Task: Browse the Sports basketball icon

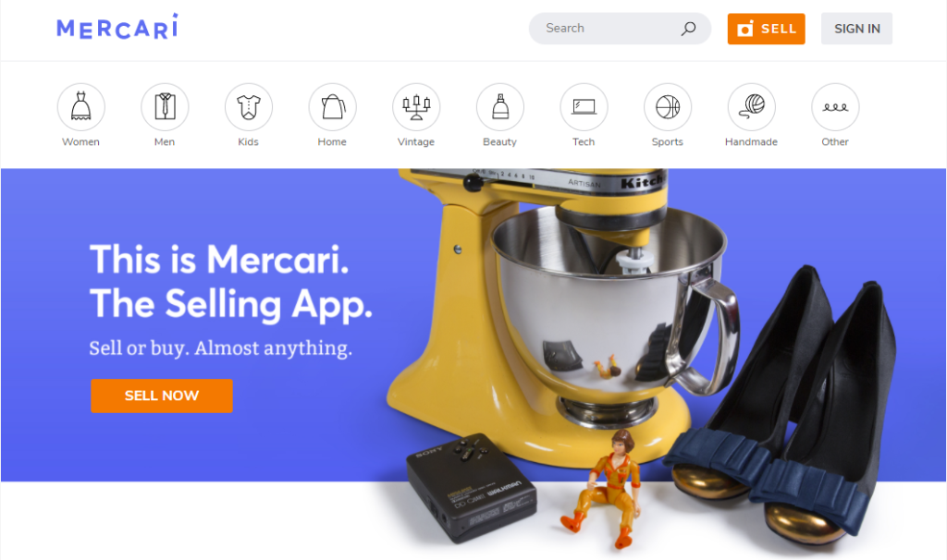Action: 668,107
